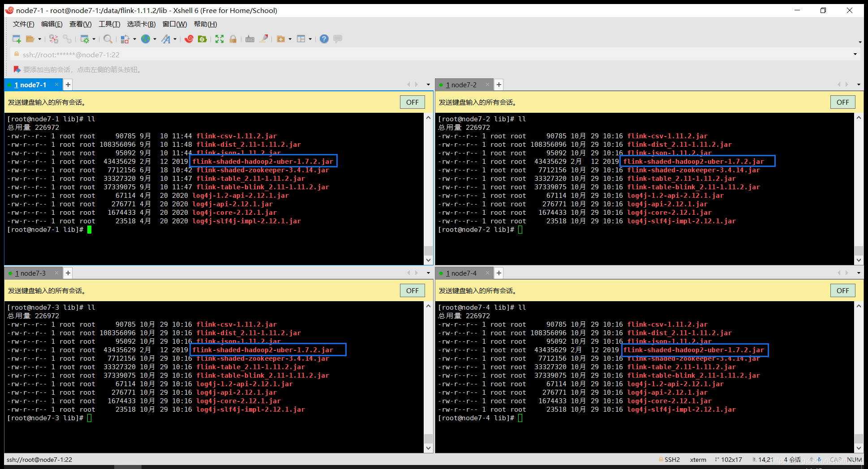The width and height of the screenshot is (868, 469).
Task: Add a new tab beside node7-2
Action: [x=499, y=85]
